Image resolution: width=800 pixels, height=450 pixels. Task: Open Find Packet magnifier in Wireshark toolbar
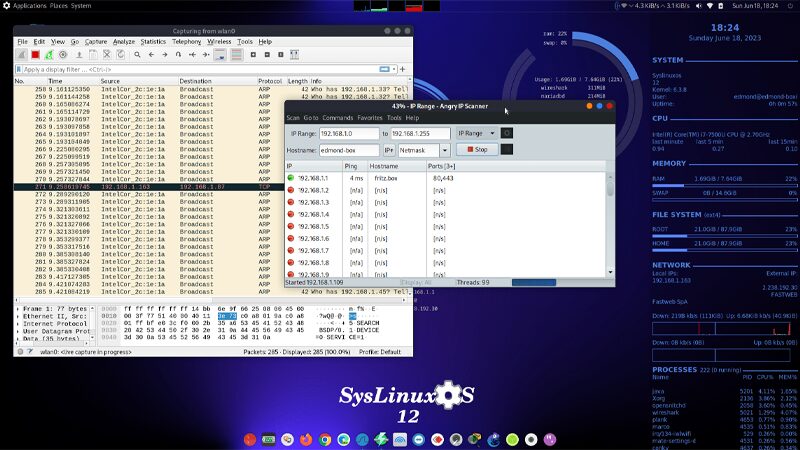(x=137, y=55)
